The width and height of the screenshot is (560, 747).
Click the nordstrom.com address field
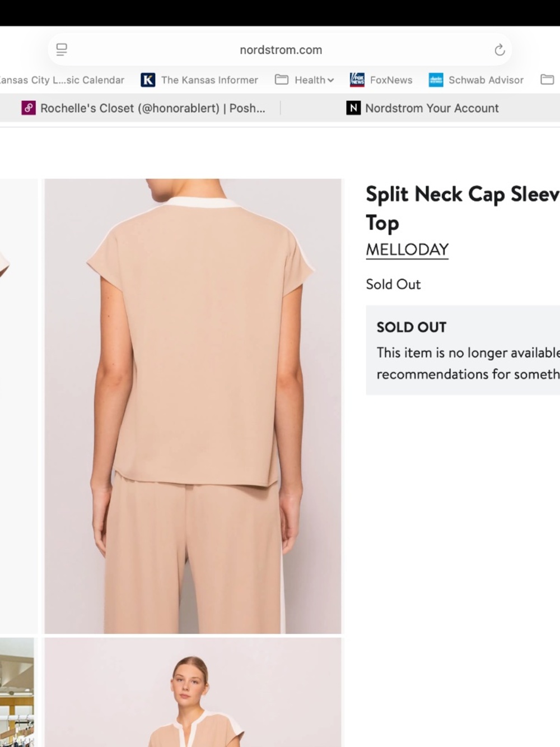coord(280,50)
